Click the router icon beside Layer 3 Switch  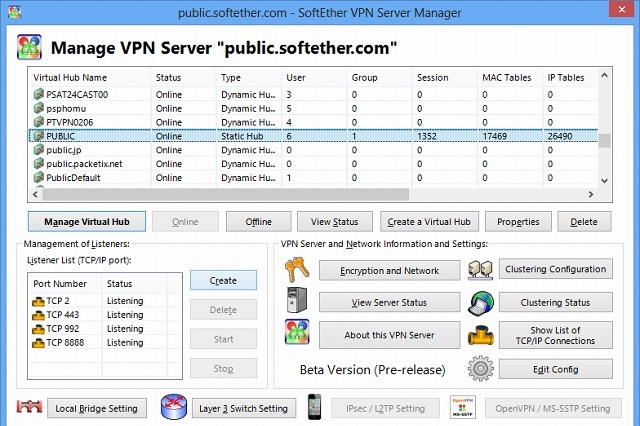pos(174,407)
